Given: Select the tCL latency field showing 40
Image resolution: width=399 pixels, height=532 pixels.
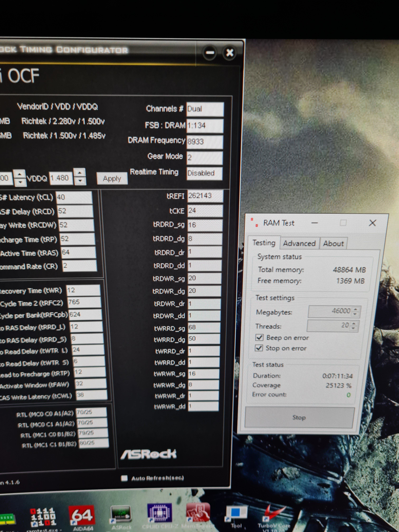Looking at the screenshot, I should click(x=74, y=197).
